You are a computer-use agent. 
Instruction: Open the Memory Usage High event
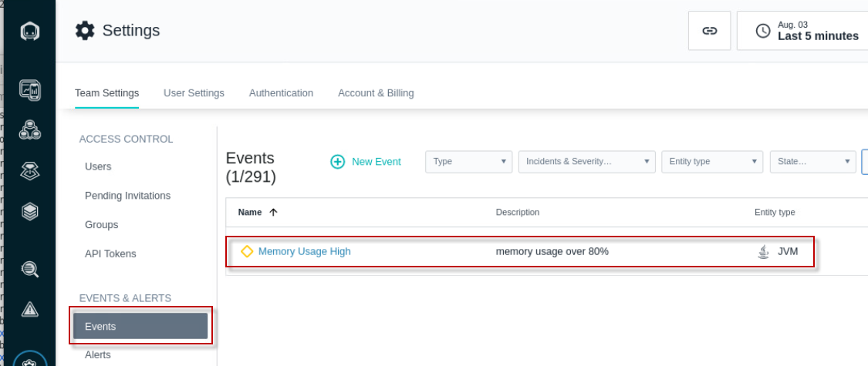305,251
